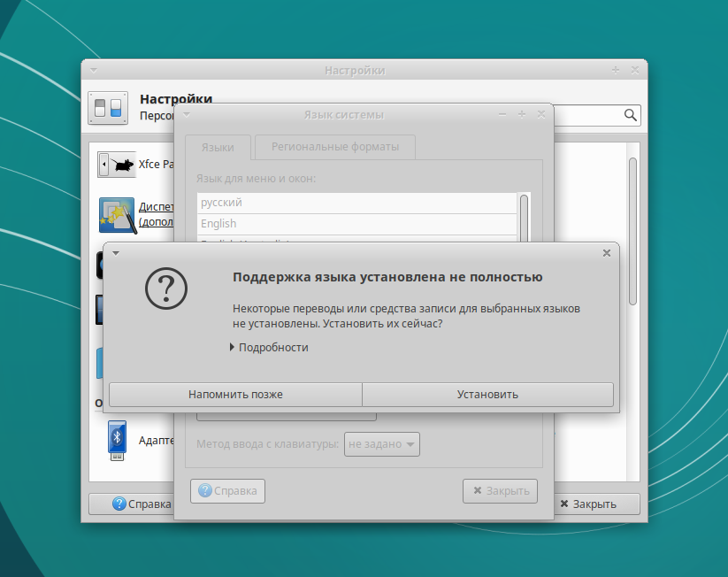
Task: Select English in language list
Action: click(x=357, y=224)
